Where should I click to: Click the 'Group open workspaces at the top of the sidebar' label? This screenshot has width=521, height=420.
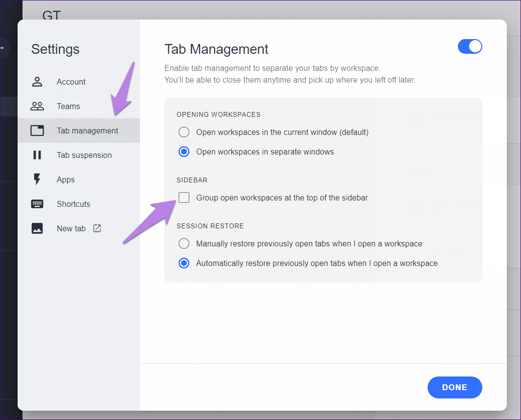[282, 198]
